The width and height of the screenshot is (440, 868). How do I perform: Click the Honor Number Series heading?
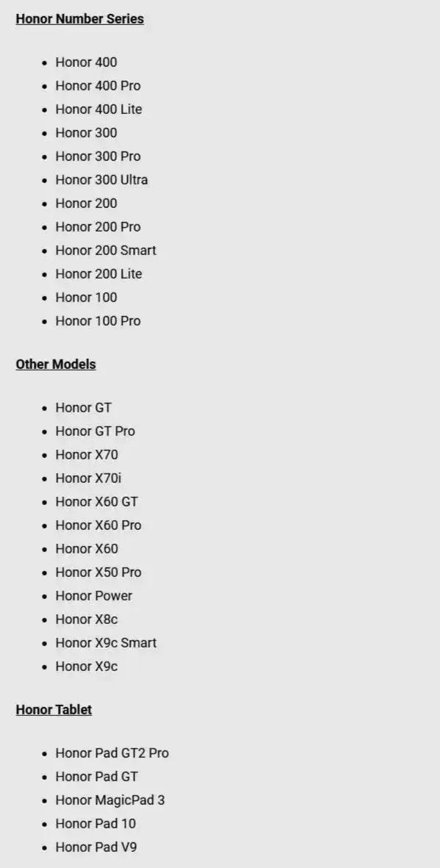(x=79, y=19)
